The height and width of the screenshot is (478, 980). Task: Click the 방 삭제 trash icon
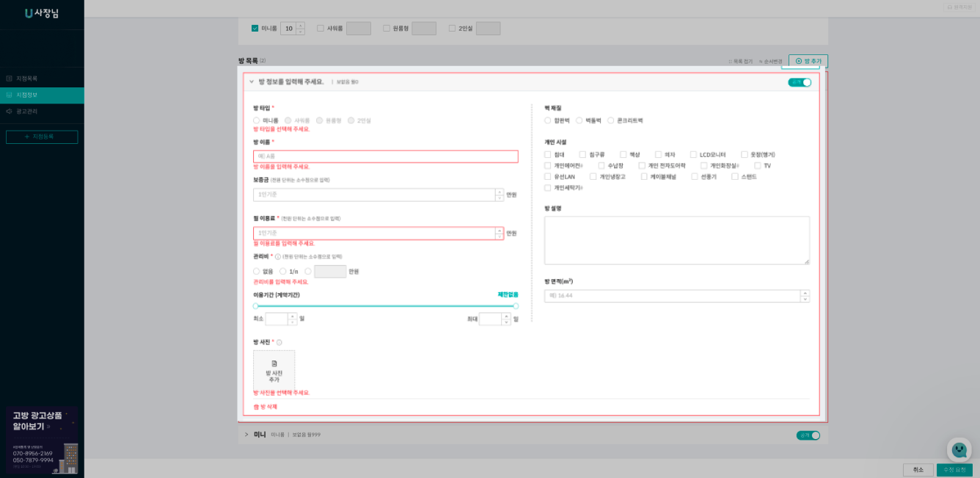pos(256,407)
